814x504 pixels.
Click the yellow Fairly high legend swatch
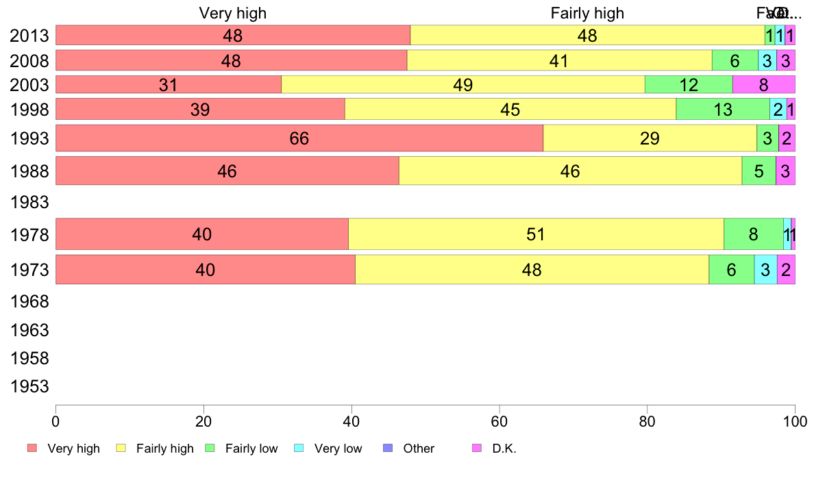[x=121, y=448]
